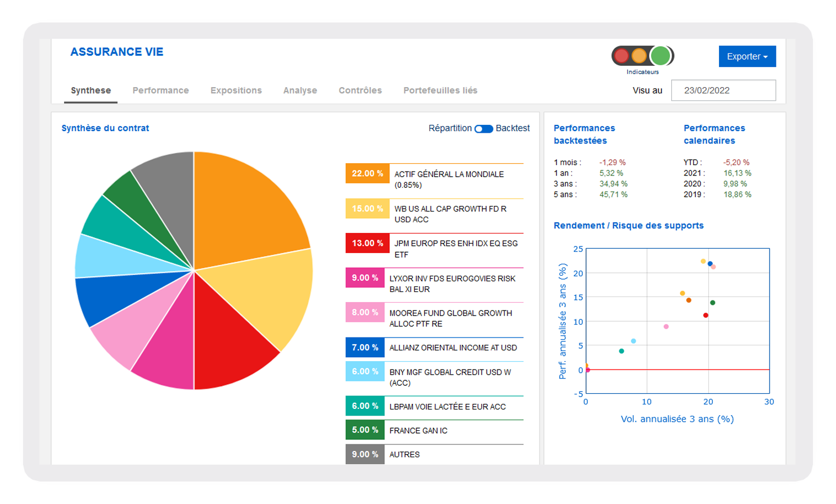Image resolution: width=836 pixels, height=504 pixels.
Task: Click LBPAM VOIE LACTÉE E EUR ACC
Action: (447, 407)
